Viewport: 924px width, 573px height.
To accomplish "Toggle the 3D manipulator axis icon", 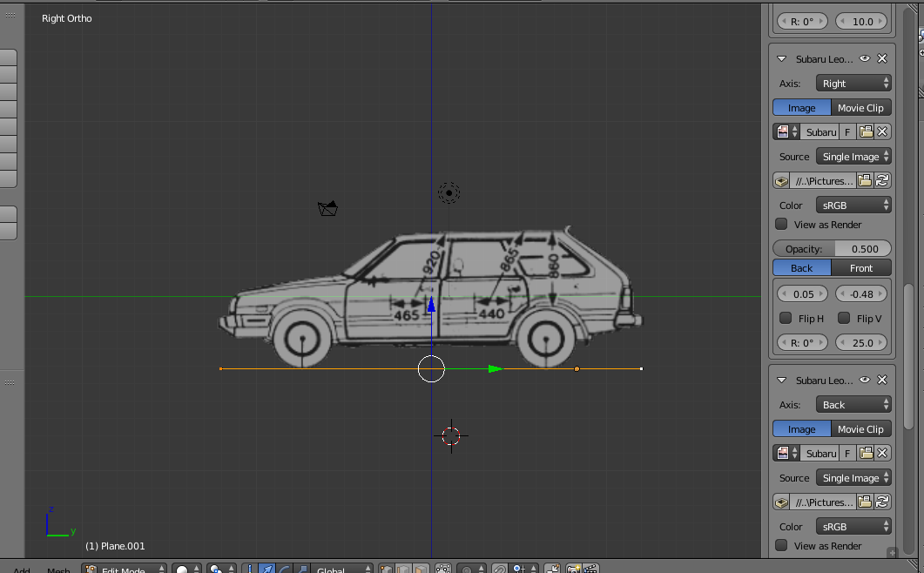I will [250, 569].
